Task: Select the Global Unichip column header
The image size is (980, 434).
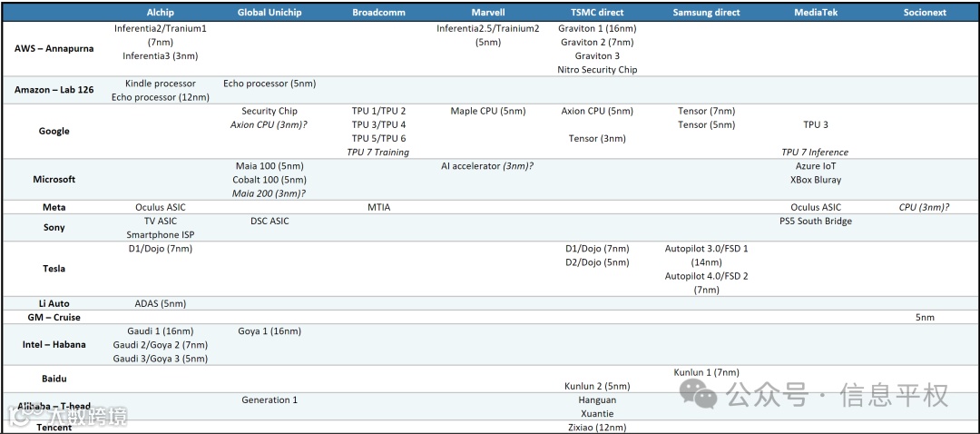Action: (269, 13)
